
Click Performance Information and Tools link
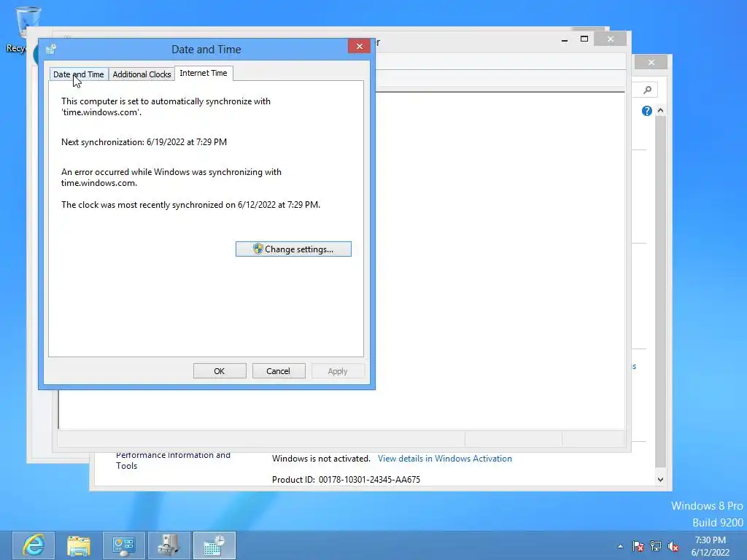174,460
